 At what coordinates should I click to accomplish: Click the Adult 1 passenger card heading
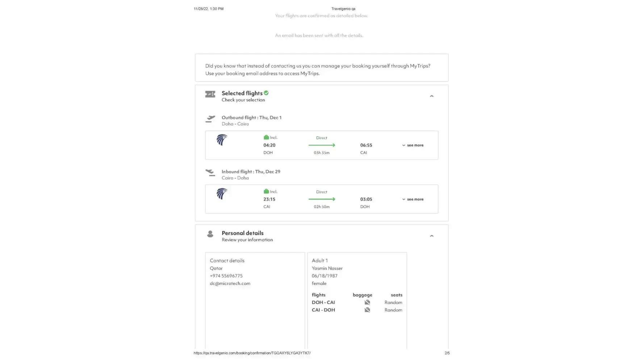320,261
